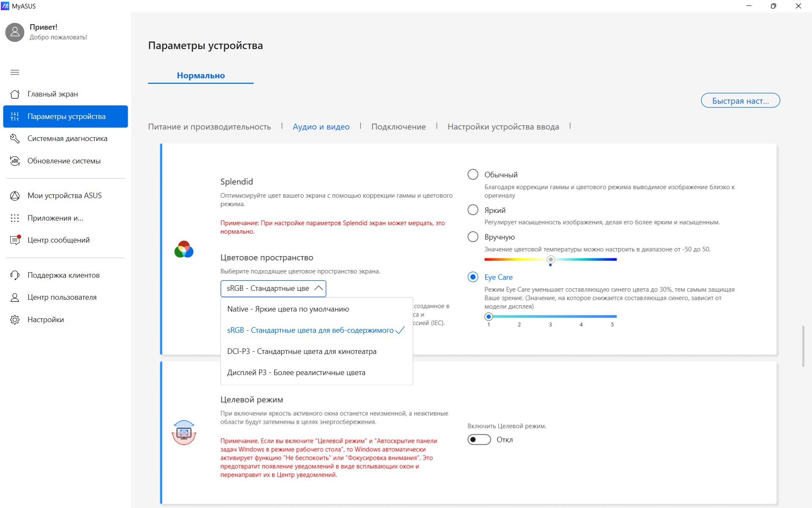Image resolution: width=812 pixels, height=508 pixels.
Task: Click the home icon beside Главный экран
Action: coord(15,94)
